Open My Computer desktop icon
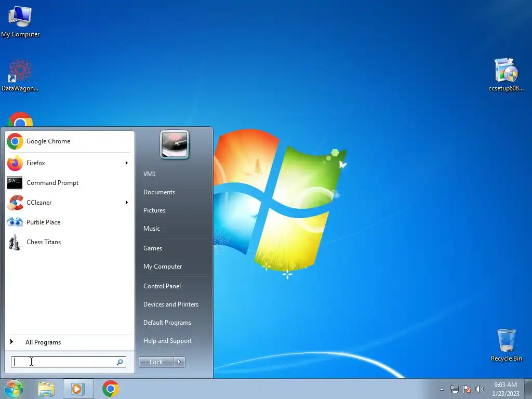Screen dimensions: 532x399 (x=20, y=21)
